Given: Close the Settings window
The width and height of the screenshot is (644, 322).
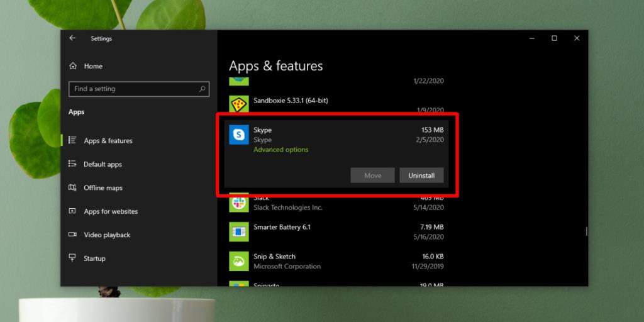Looking at the screenshot, I should click(577, 38).
